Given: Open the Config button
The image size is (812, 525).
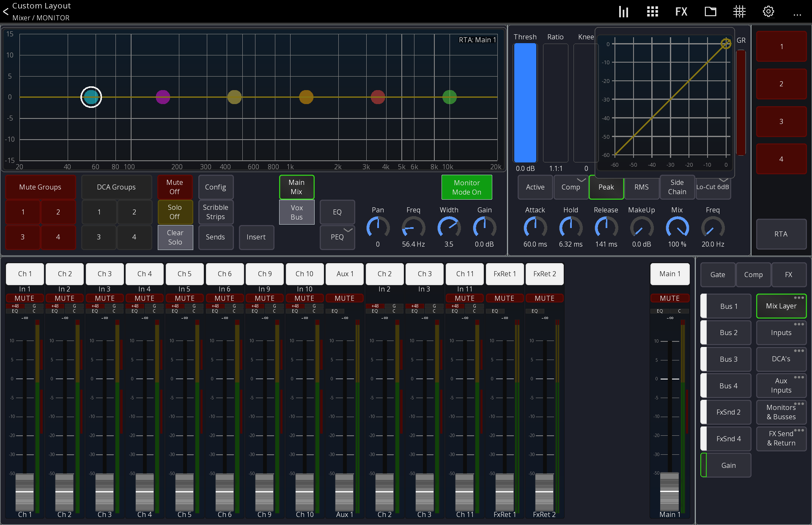Looking at the screenshot, I should (216, 187).
